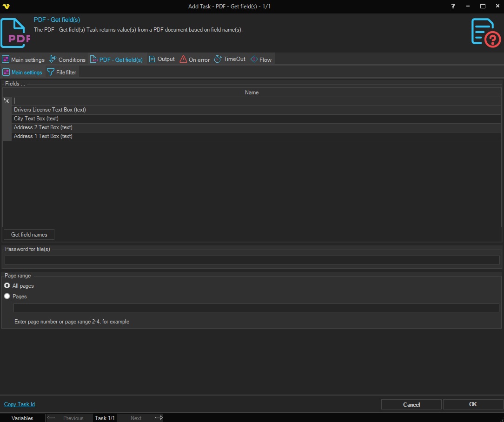The image size is (504, 422).
Task: Select Drivers License Text Box (text) row
Action: tap(256, 110)
